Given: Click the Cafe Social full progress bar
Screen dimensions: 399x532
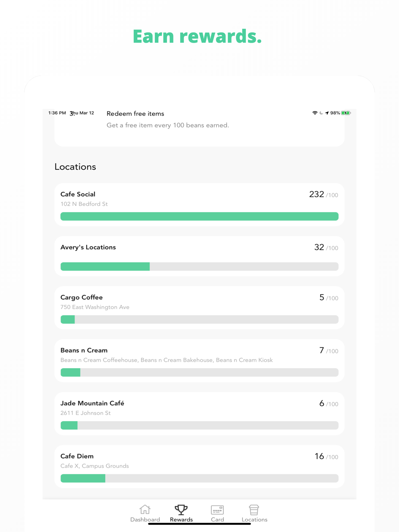Looking at the screenshot, I should (x=199, y=217).
